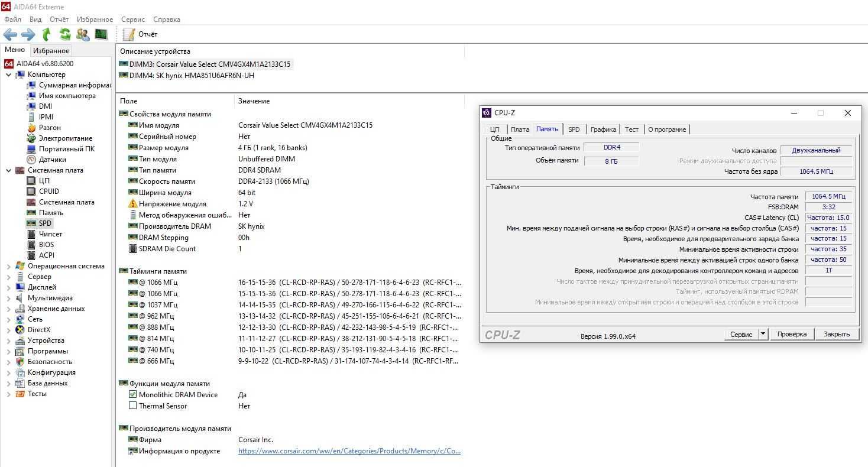Click the Back arrow toolbar icon

pos(10,34)
